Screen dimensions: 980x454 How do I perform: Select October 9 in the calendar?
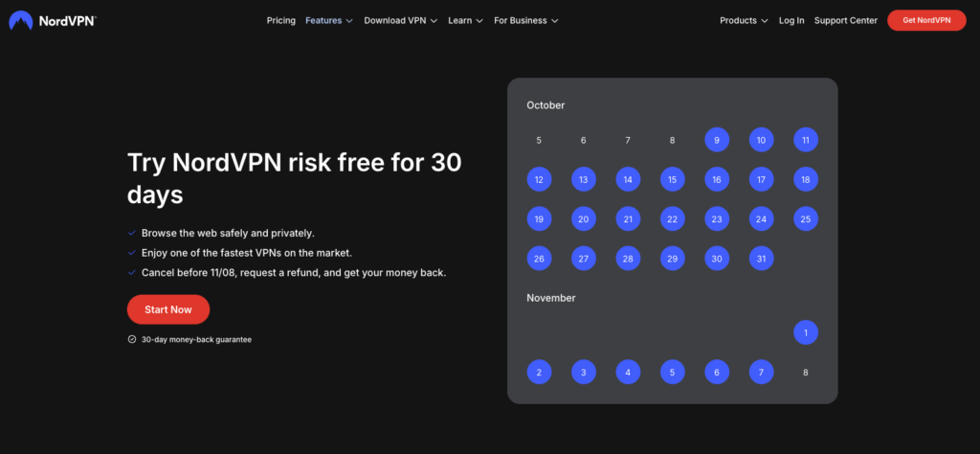click(717, 140)
